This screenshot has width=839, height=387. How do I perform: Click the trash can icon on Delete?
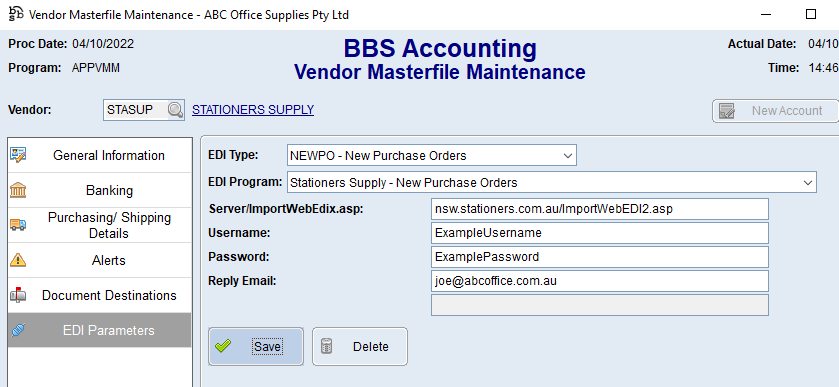[x=326, y=346]
